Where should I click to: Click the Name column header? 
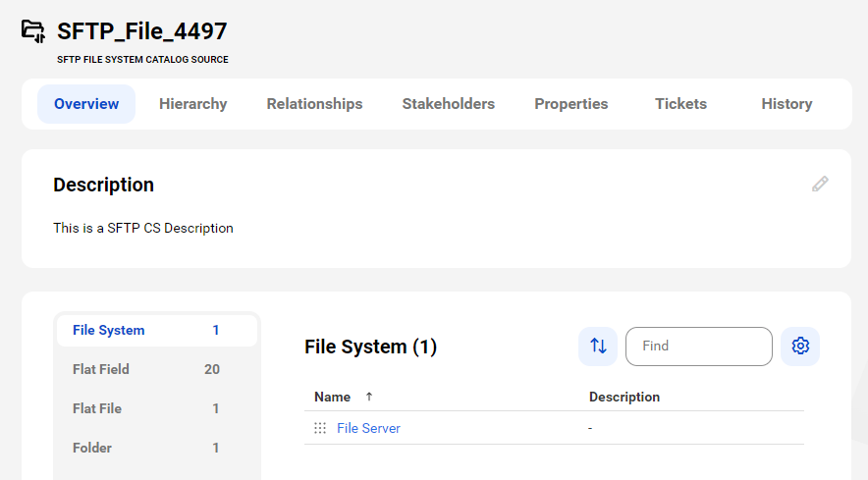click(x=332, y=397)
